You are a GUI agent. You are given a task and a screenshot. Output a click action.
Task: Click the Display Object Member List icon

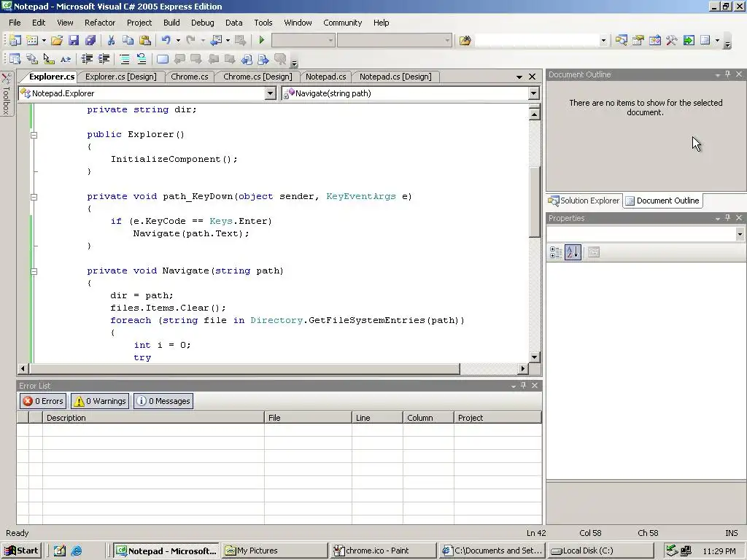15,59
